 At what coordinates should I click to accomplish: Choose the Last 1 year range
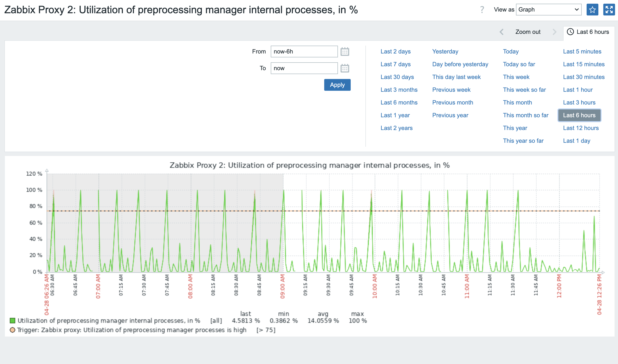click(395, 115)
